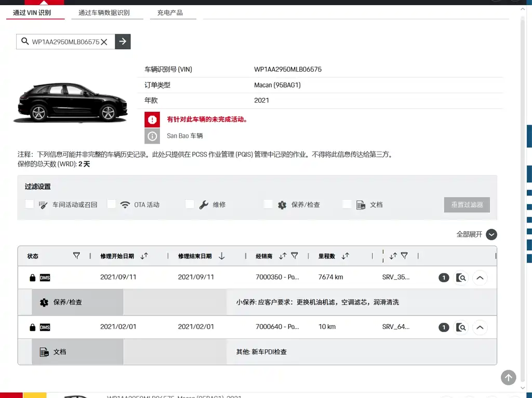Filter the last unnamed column funnel

[404, 256]
